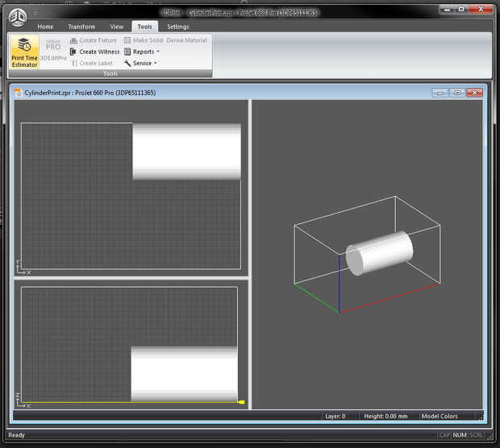Click the blue Z axis line in 3D view
This screenshot has width=500, height=448.
point(340,284)
